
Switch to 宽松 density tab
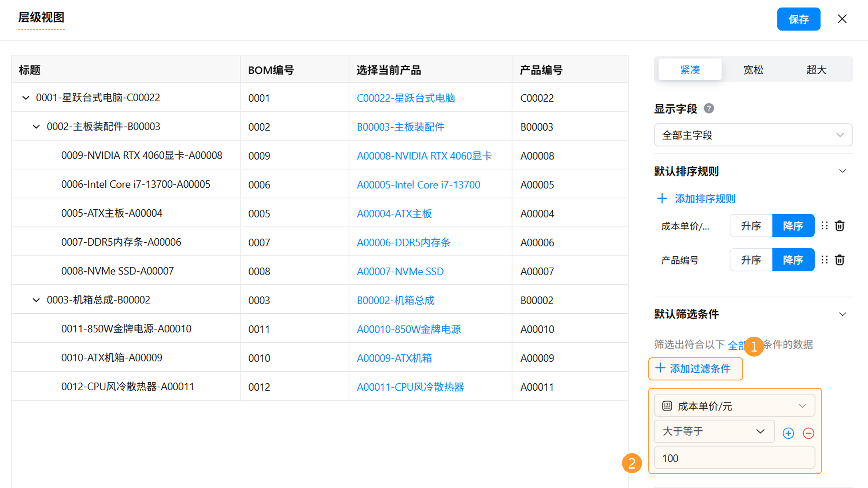tap(753, 70)
